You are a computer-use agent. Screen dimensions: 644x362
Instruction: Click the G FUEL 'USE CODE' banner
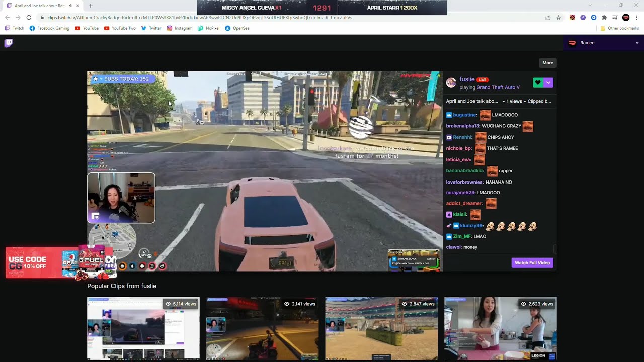61,263
